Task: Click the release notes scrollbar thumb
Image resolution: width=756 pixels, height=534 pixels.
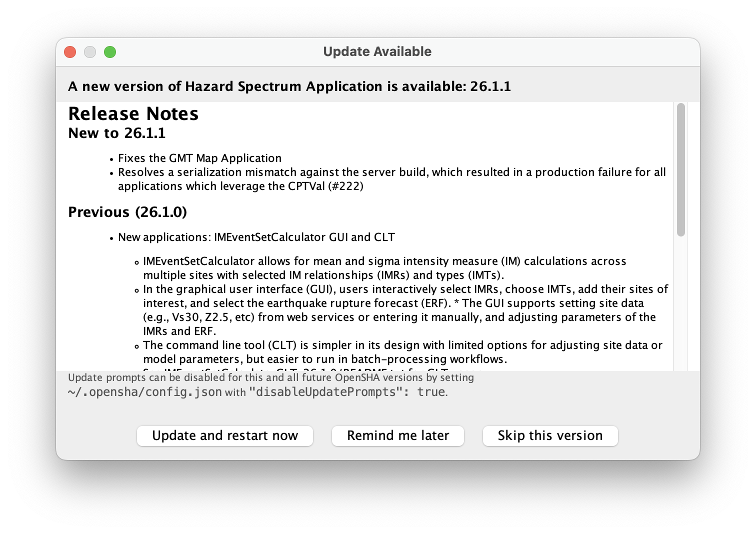Action: click(680, 169)
